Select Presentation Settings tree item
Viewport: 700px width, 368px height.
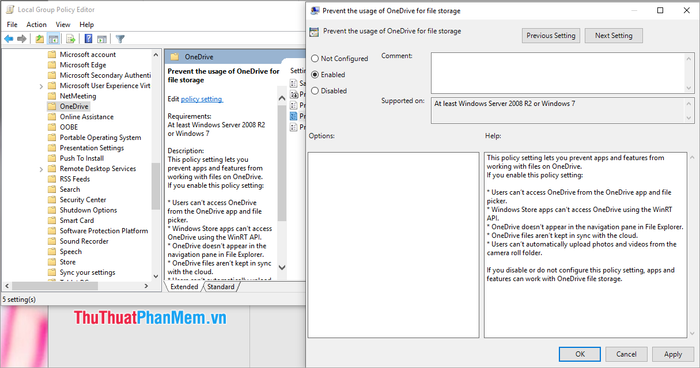point(92,148)
